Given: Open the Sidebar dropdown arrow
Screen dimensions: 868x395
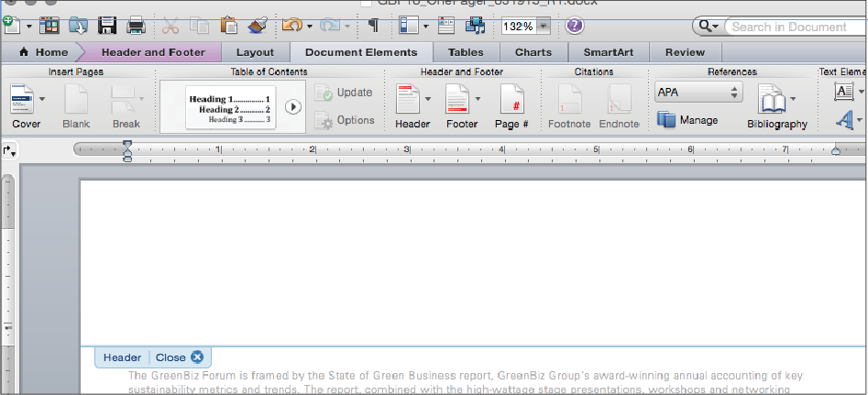Looking at the screenshot, I should (x=425, y=26).
